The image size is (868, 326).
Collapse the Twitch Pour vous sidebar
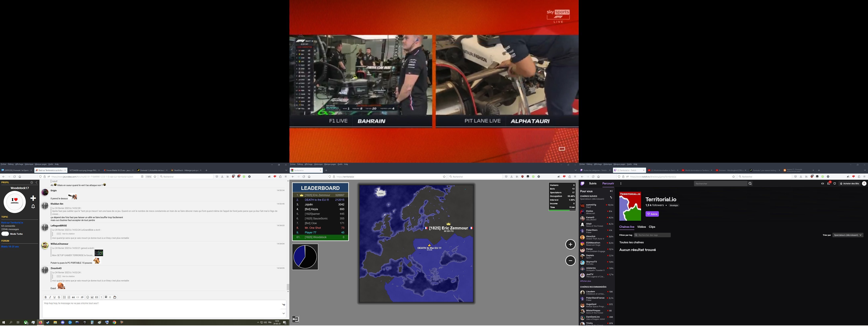click(x=611, y=191)
